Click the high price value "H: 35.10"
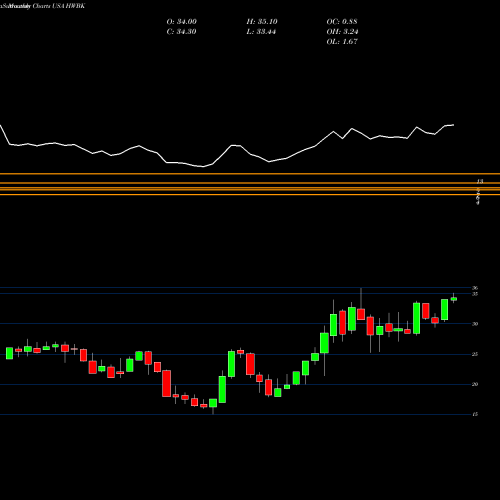Image resolution: width=500 pixels, height=500 pixels. 262,22
